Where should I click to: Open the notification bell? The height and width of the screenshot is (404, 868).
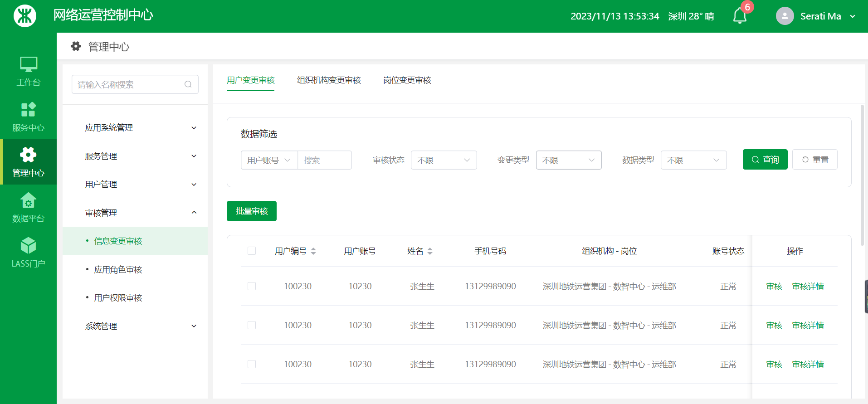[740, 16]
